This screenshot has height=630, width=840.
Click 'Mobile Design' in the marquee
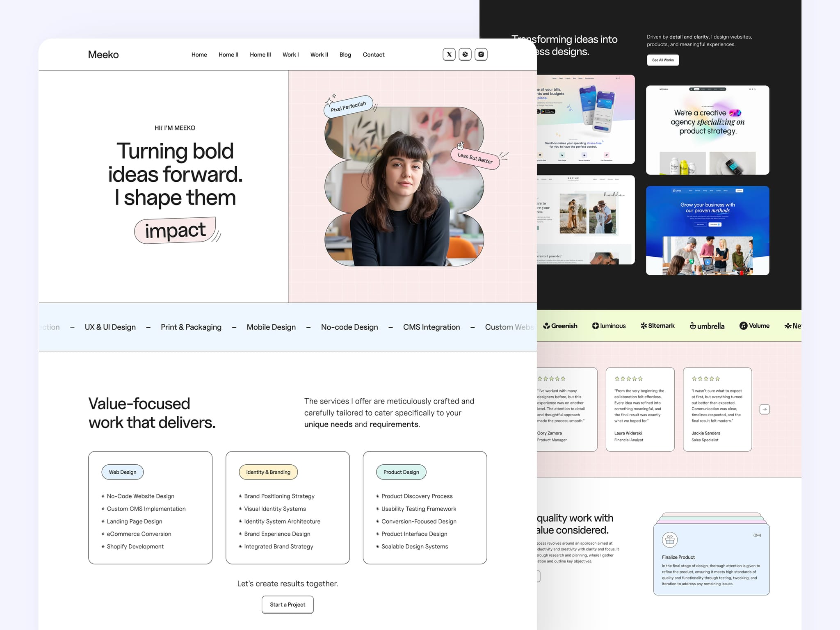click(x=271, y=327)
